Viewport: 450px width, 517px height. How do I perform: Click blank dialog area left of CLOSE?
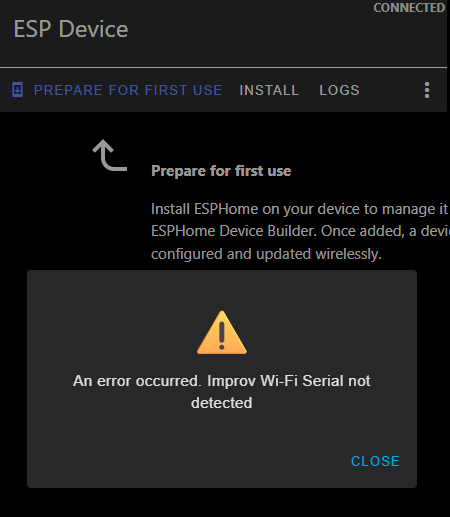pyautogui.click(x=187, y=461)
